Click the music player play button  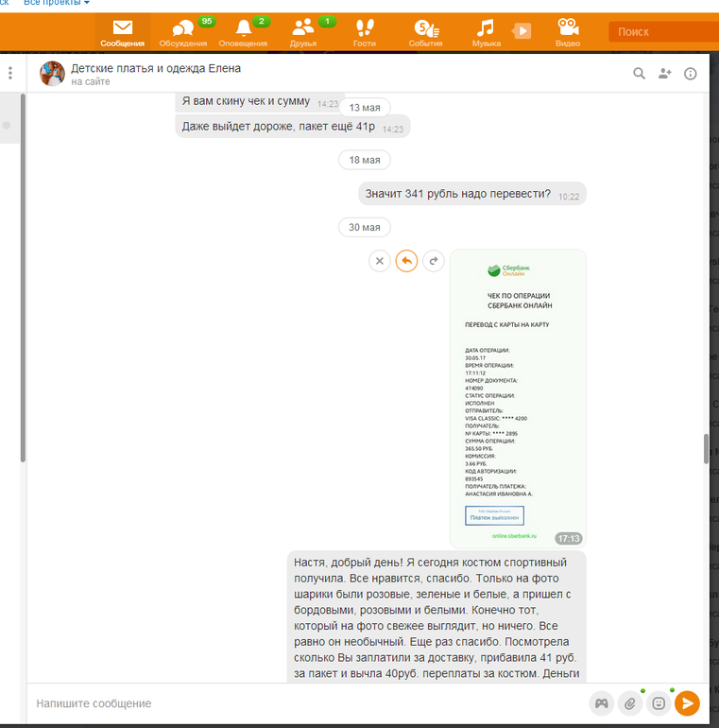click(522, 31)
